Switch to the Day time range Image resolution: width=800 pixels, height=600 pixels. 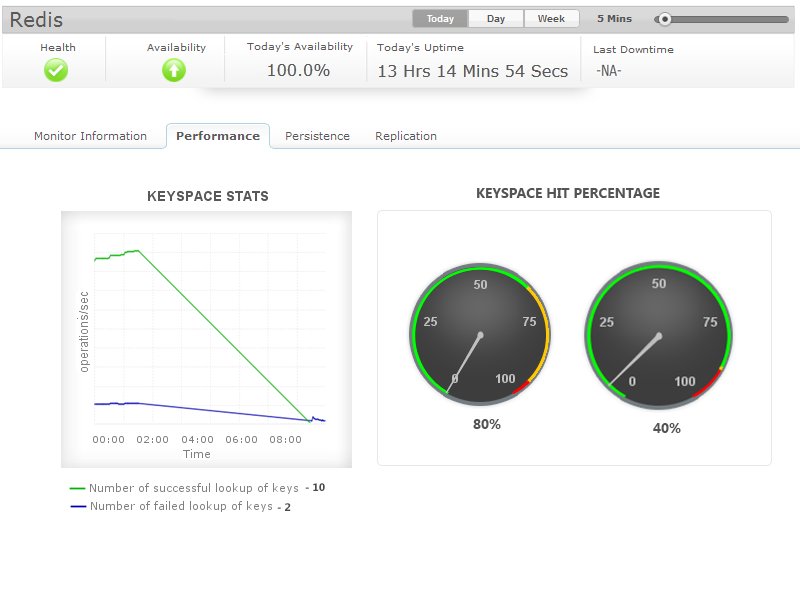(496, 19)
